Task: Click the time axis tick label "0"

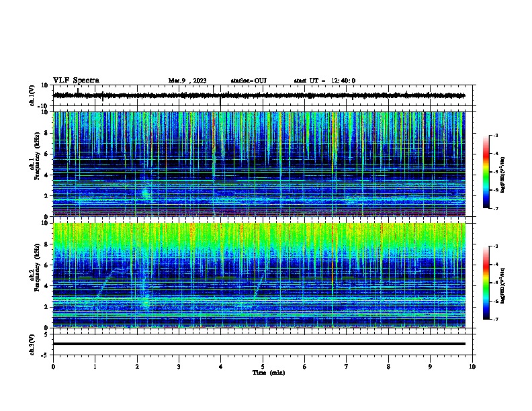Action: tap(53, 367)
